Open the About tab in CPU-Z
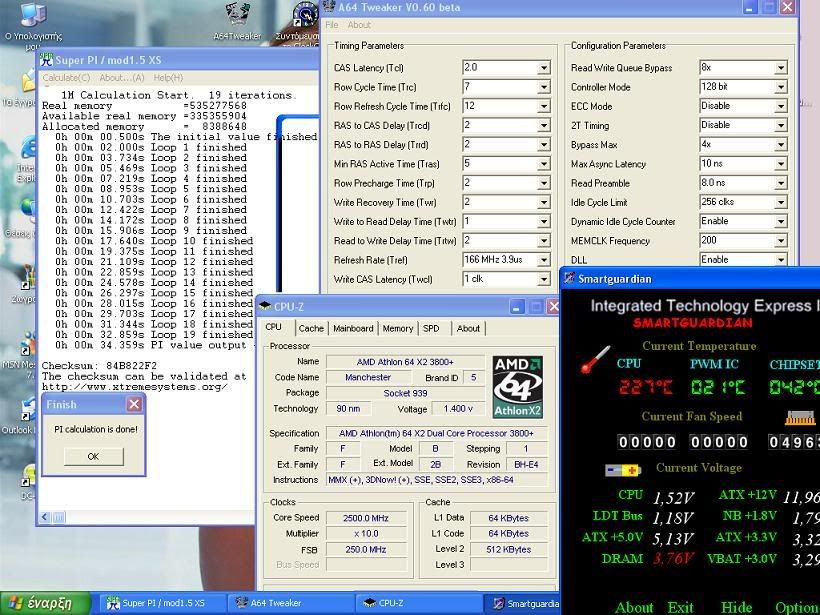 click(468, 328)
